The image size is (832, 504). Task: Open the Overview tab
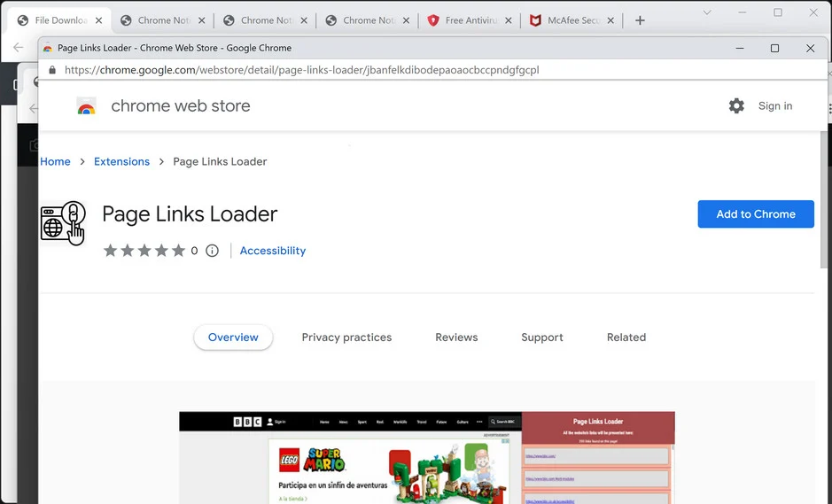coord(233,337)
